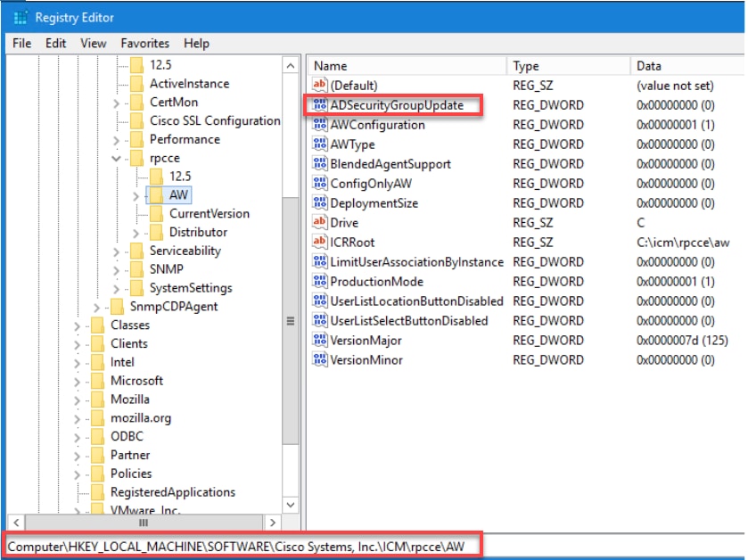748x560 pixels.
Task: Click the DWORD icon beside ConfigOnlyAW
Action: tap(320, 183)
